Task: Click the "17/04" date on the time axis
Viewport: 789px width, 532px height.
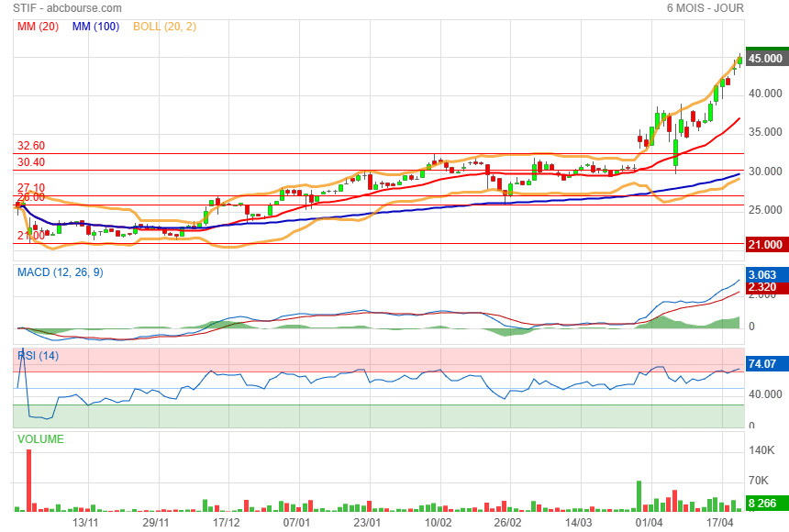Action: coord(719,523)
